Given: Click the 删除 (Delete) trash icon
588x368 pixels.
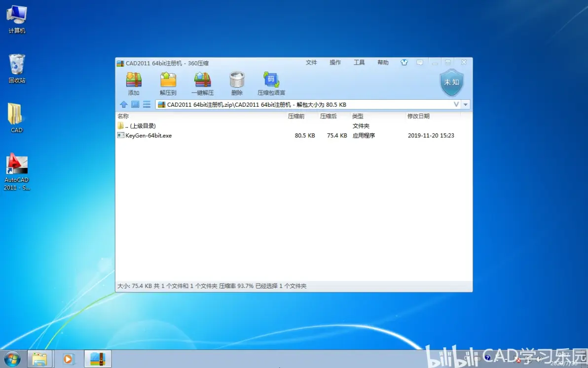Looking at the screenshot, I should 237,83.
